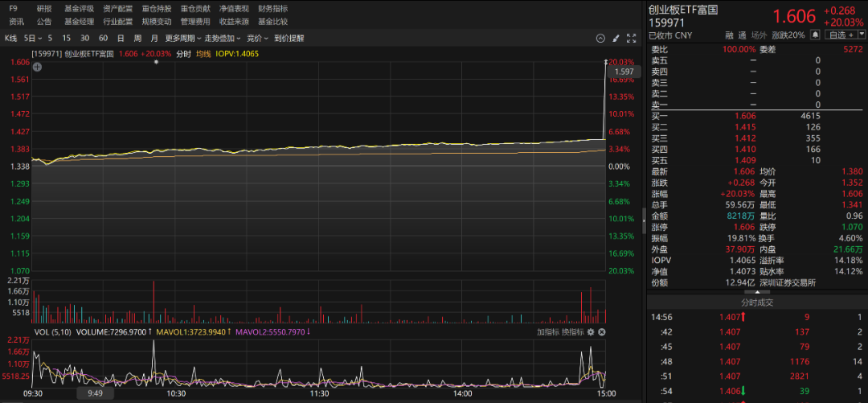Open indicator settings gear icon
868x403 pixels.
tap(591, 332)
